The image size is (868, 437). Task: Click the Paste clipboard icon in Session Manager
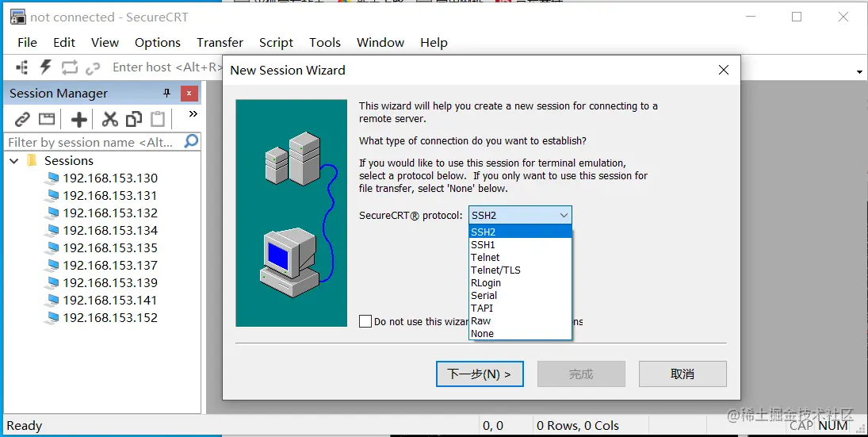[x=159, y=119]
